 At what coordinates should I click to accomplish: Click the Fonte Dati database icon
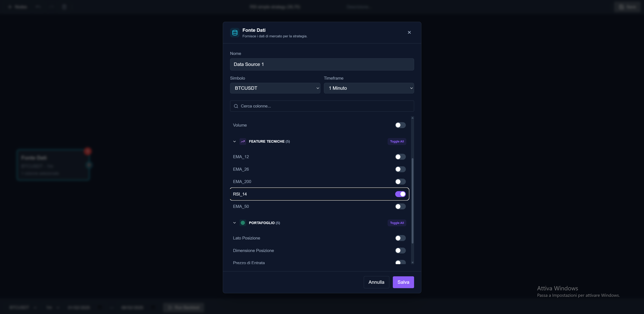coord(235,32)
